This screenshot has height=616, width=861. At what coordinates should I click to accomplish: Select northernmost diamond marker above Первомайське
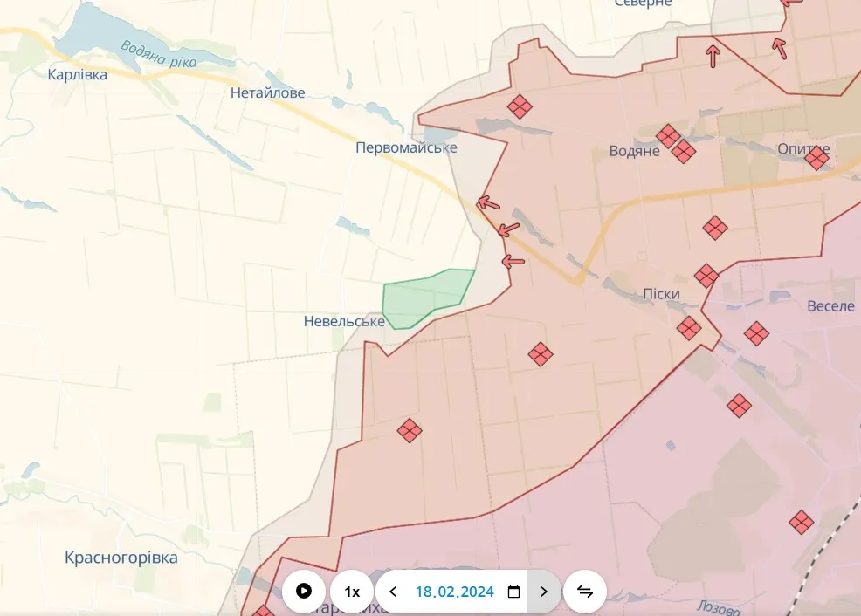[x=520, y=106]
